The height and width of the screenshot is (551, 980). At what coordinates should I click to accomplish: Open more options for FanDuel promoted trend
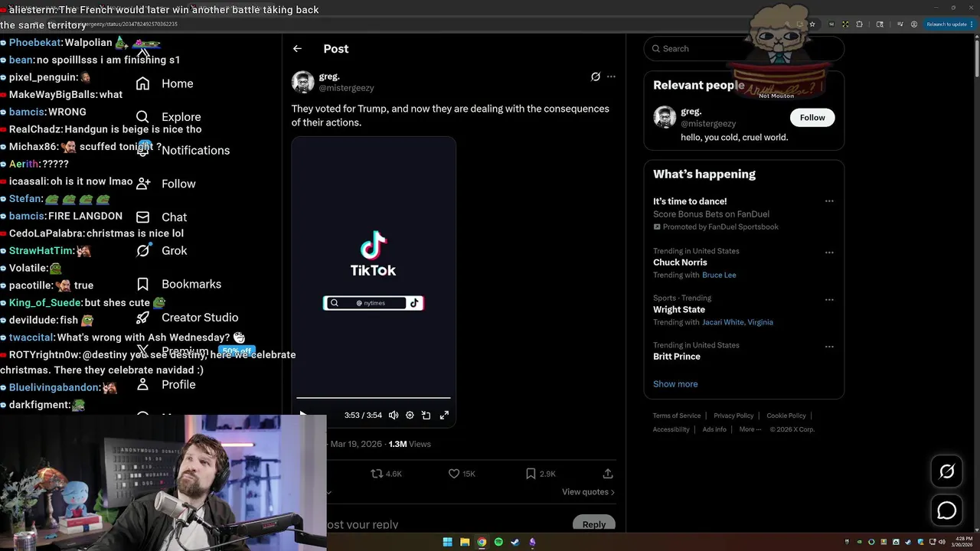pos(829,201)
